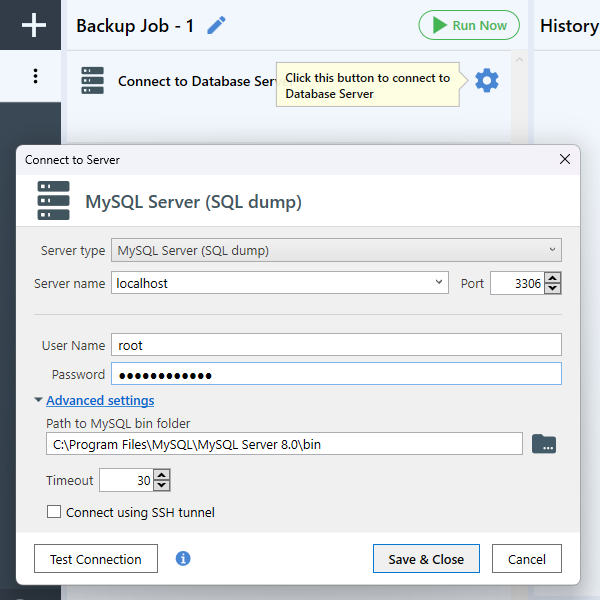The height and width of the screenshot is (600, 600).
Task: Click Save & Close
Action: (x=426, y=559)
